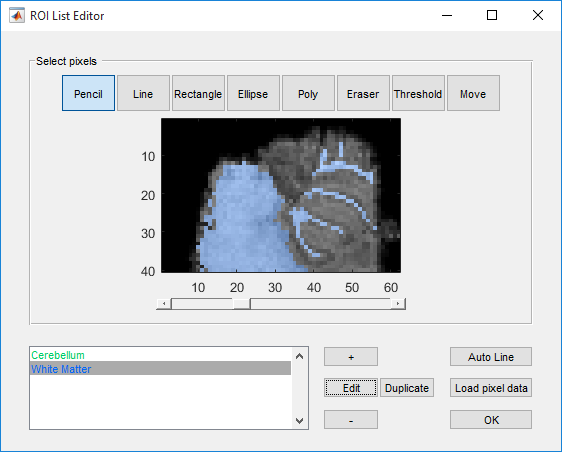This screenshot has width=562, height=452.
Task: Pick the Poly tool
Action: pyautogui.click(x=308, y=93)
